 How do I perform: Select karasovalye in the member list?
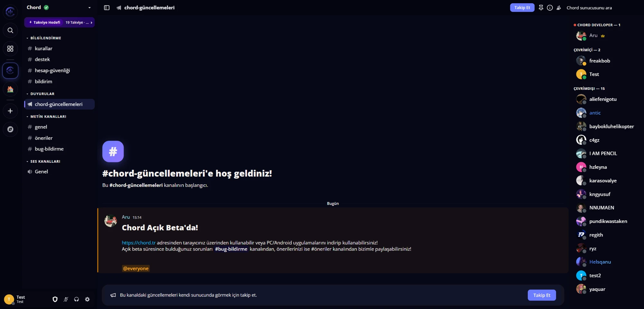tap(605, 180)
